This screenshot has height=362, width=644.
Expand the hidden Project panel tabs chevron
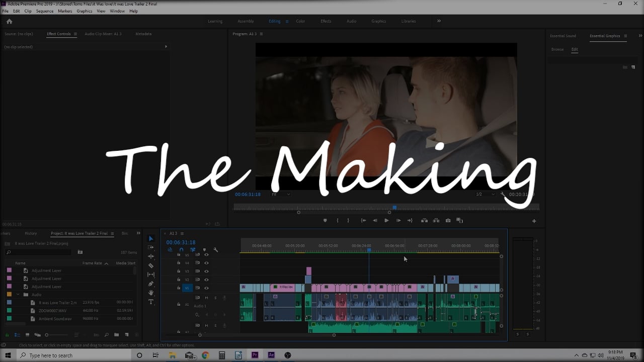coord(138,233)
